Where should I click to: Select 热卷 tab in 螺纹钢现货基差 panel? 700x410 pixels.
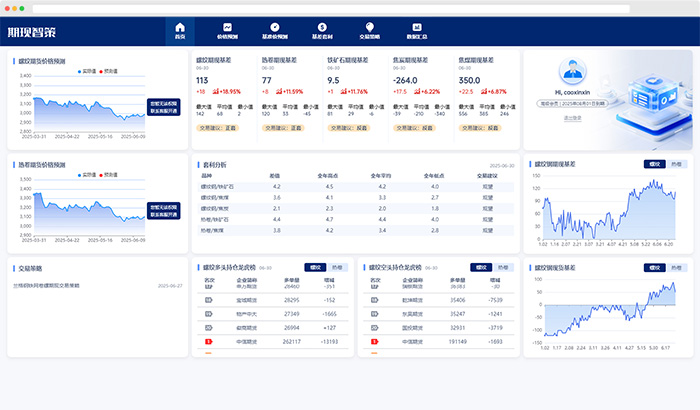[677, 267]
